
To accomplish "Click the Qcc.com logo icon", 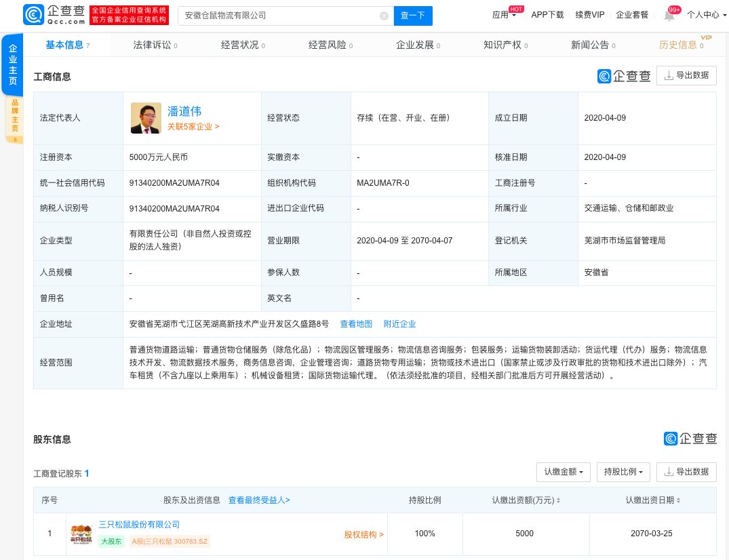I will pyautogui.click(x=33, y=15).
